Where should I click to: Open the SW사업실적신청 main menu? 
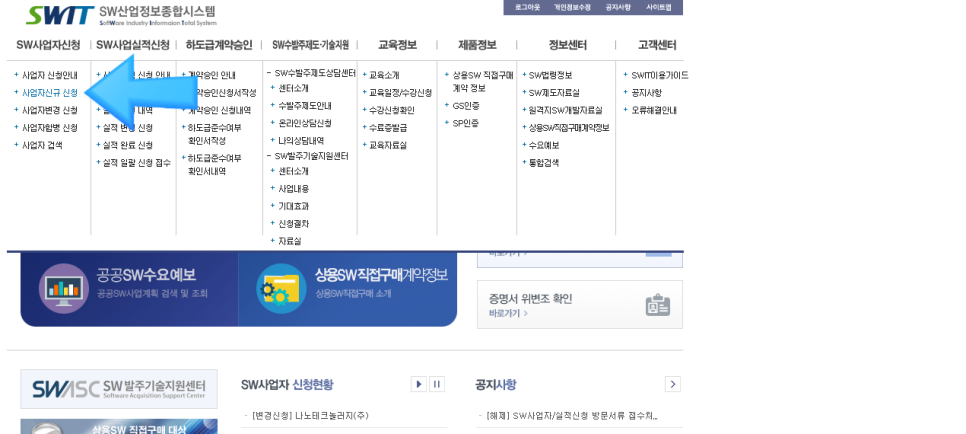click(132, 45)
